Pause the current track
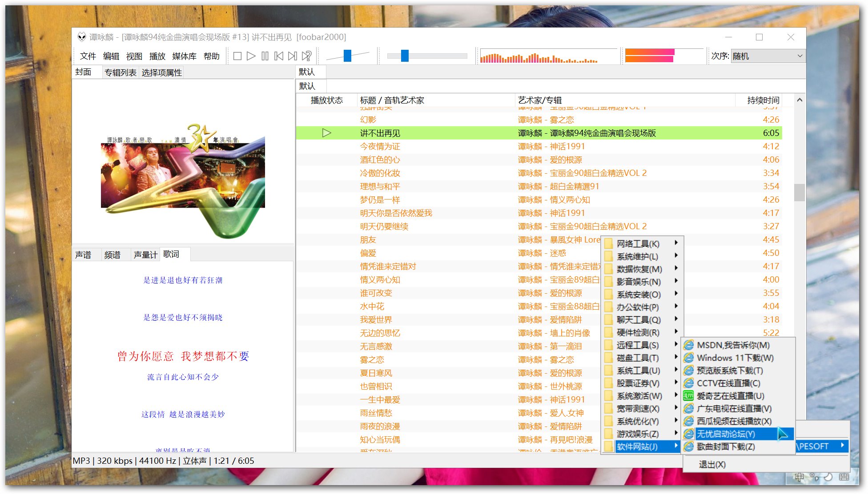868x494 pixels. click(x=265, y=56)
